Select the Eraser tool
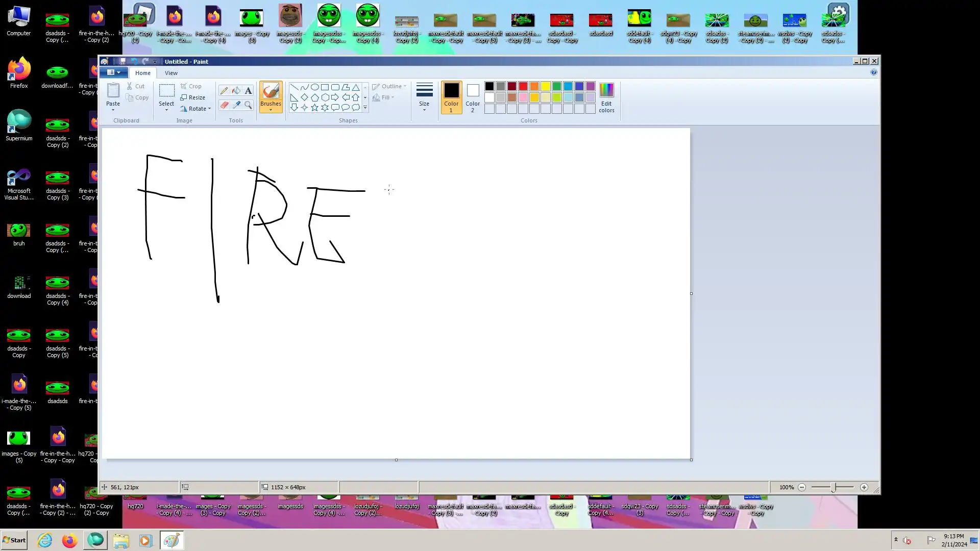Image resolution: width=980 pixels, height=551 pixels. coord(224,105)
